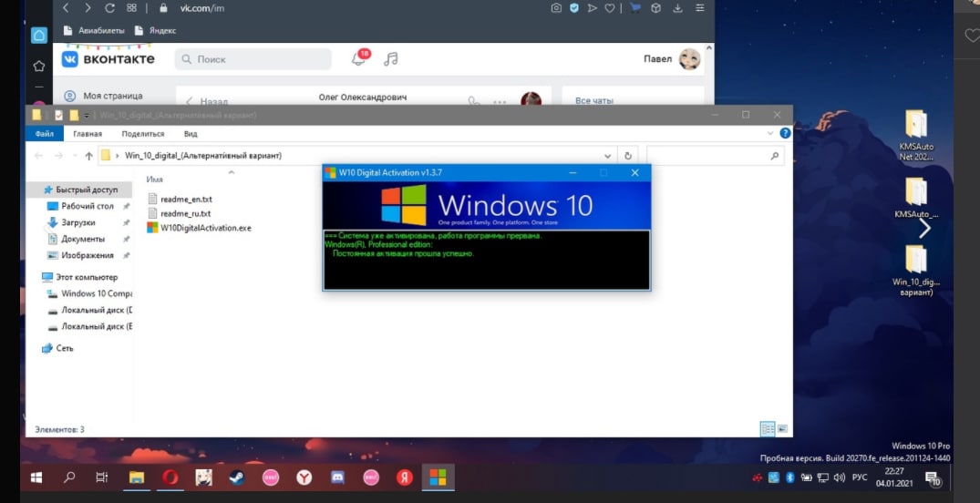980x503 pixels.
Task: Select Сеть in navigation pane
Action: pos(57,348)
